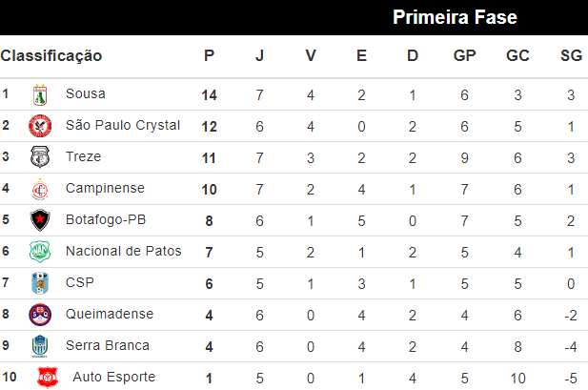Open the Auto Esporte team link
Screen dimensions: 588x390
click(113, 377)
